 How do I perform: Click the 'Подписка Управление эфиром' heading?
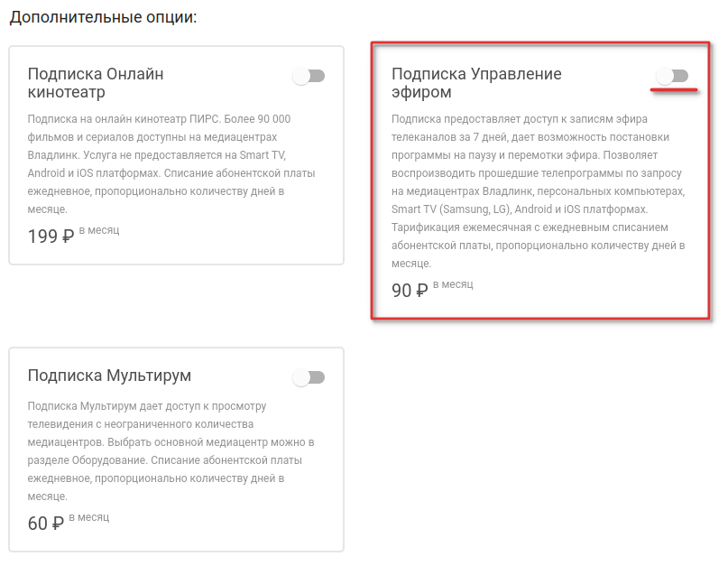point(476,83)
